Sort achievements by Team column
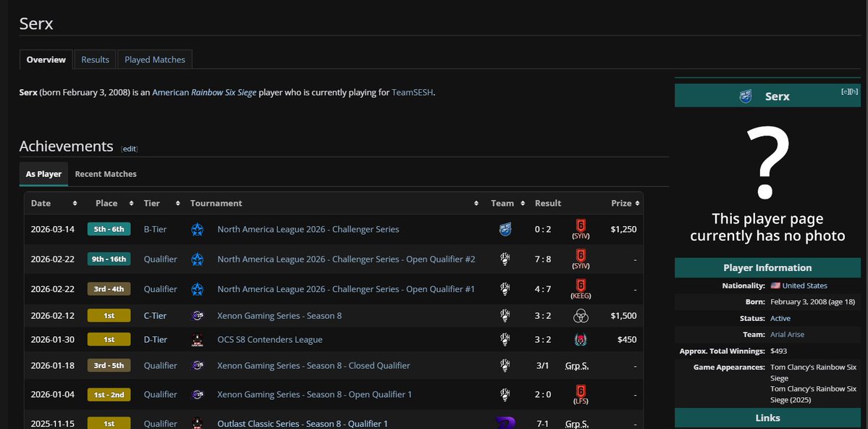The height and width of the screenshot is (429, 868). [x=523, y=204]
